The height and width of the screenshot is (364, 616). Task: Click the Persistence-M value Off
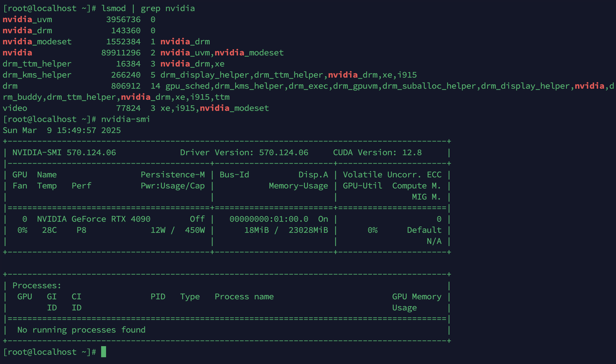tap(197, 219)
